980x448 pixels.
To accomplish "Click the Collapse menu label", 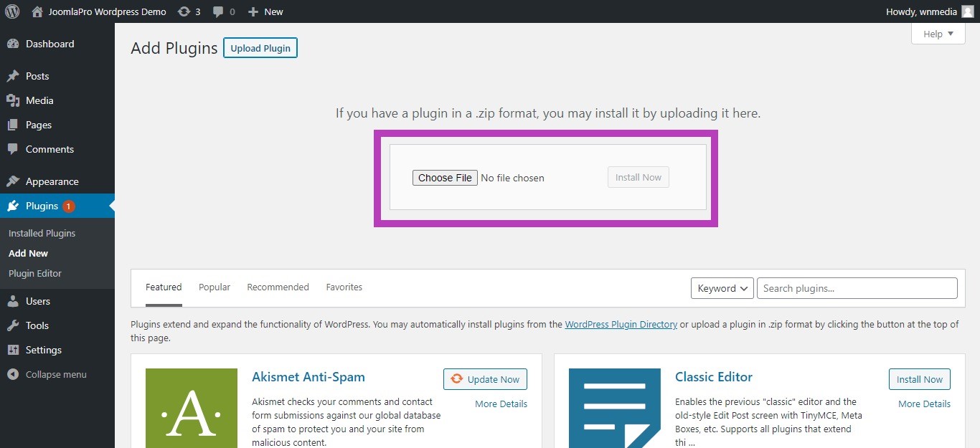I will click(x=56, y=374).
